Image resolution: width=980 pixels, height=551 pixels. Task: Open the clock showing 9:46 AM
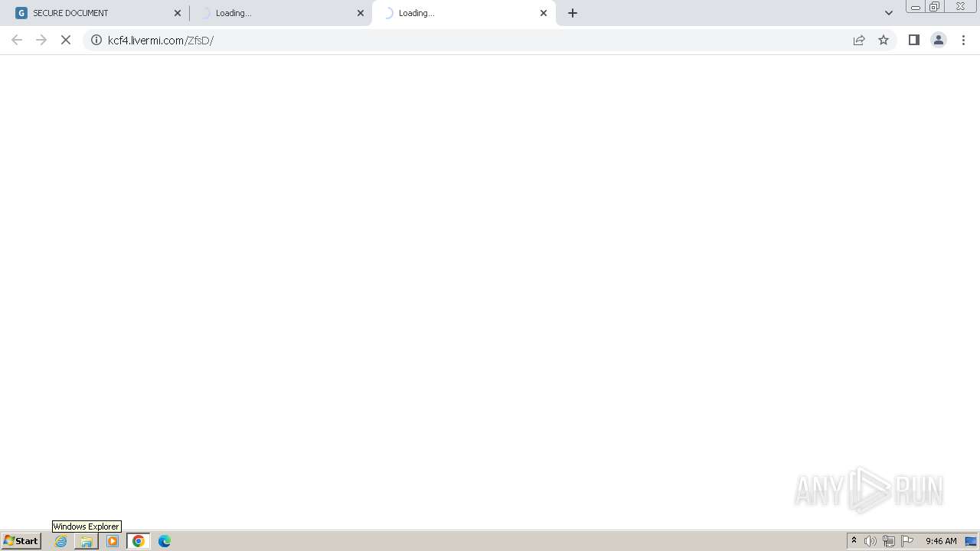[941, 541]
